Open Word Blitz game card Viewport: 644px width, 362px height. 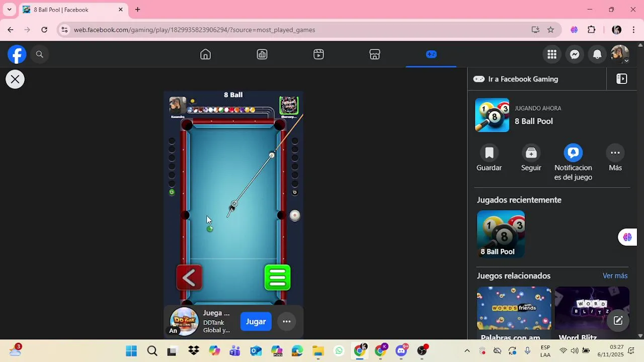click(x=592, y=314)
